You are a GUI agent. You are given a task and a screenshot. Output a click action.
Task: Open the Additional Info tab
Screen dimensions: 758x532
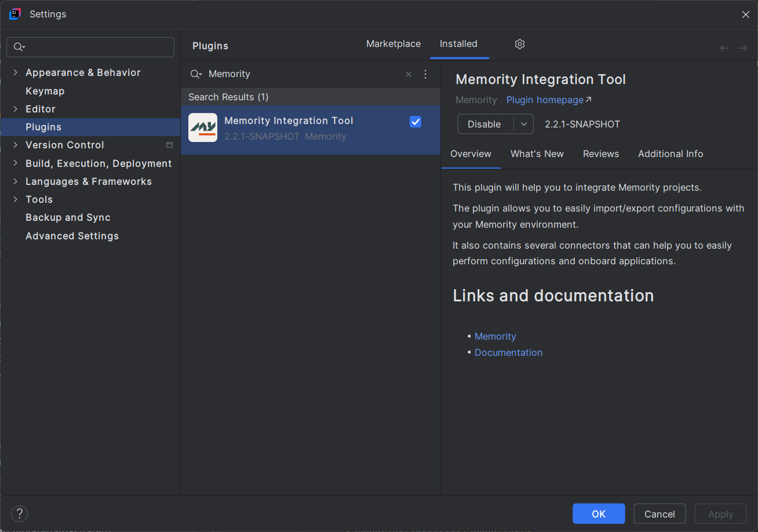pos(670,154)
